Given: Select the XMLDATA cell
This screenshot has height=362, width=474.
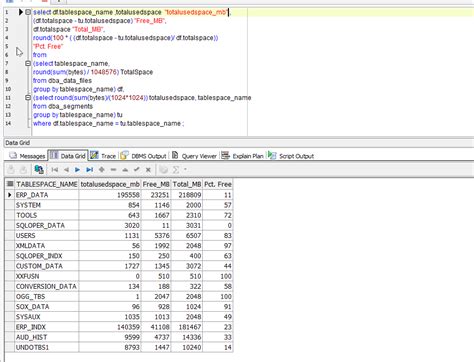Looking at the screenshot, I should [x=47, y=246].
